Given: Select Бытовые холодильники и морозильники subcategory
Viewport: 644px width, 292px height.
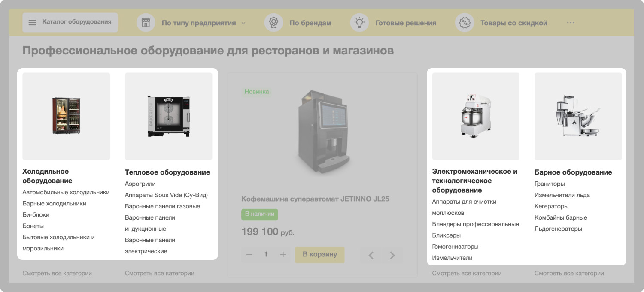Looking at the screenshot, I should [x=59, y=243].
